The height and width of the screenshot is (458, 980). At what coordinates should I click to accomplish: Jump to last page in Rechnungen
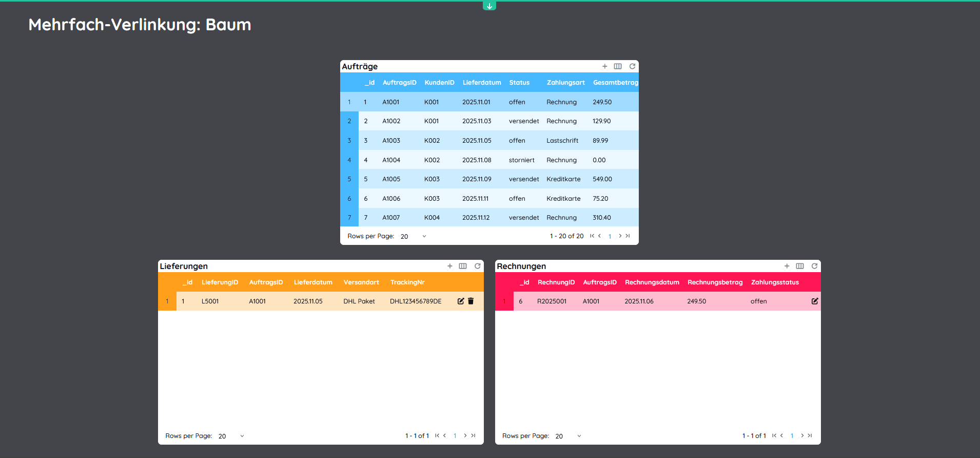810,436
